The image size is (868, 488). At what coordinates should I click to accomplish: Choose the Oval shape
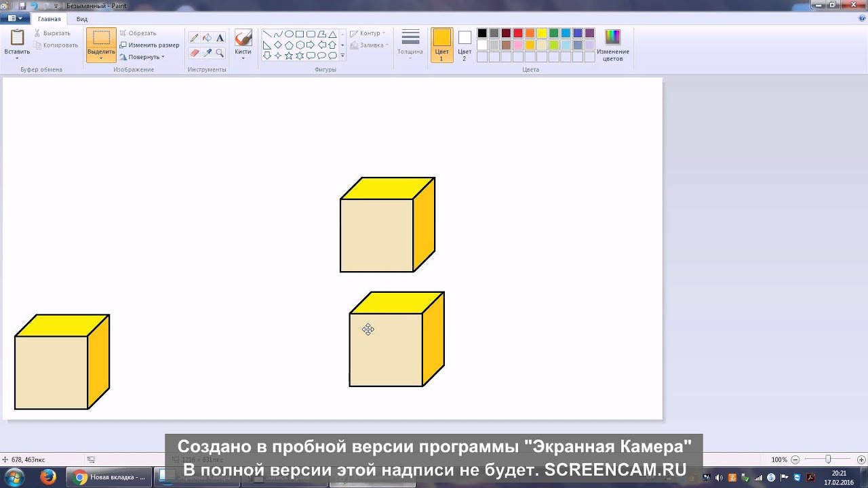tap(289, 34)
